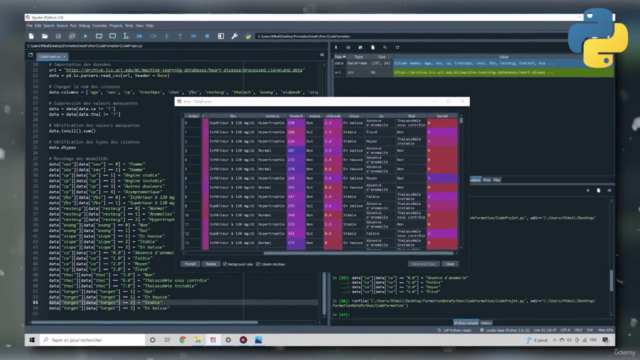Open Preferences wrench icon

coord(234,36)
